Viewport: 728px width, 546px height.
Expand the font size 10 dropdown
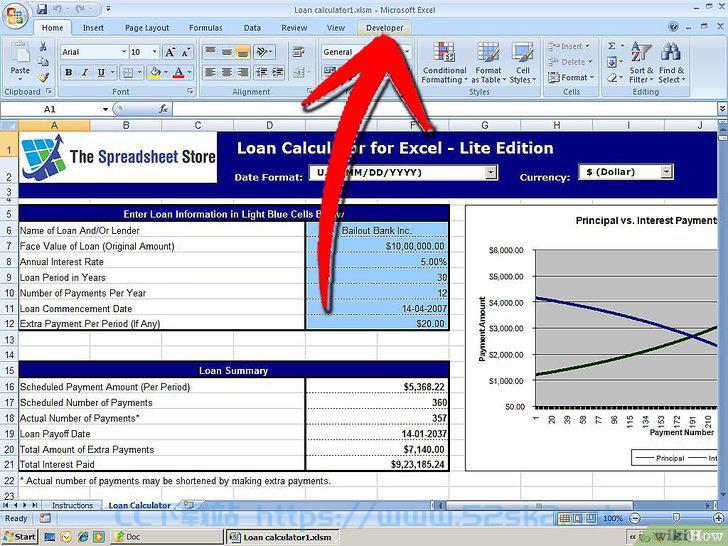coord(155,52)
